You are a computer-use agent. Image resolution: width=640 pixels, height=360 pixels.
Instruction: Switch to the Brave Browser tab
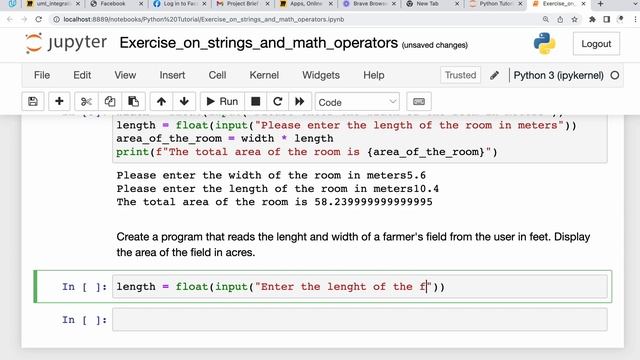click(x=369, y=4)
